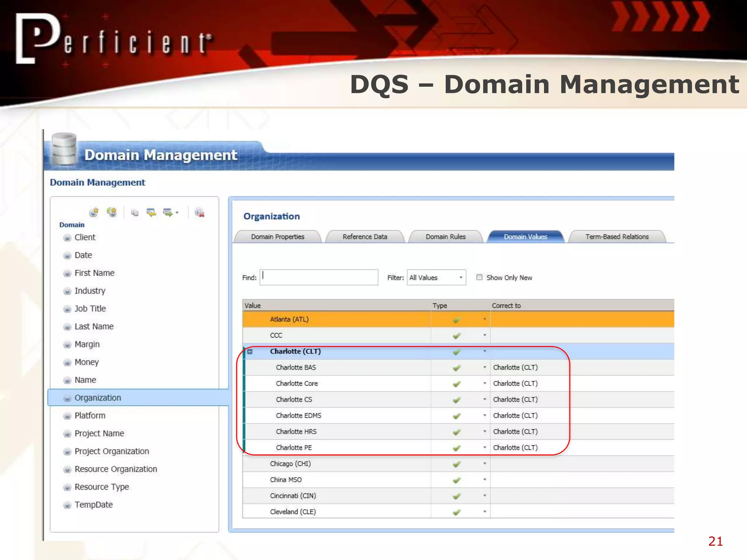Image resolution: width=747 pixels, height=560 pixels.
Task: Select the Domain Values tab
Action: [x=526, y=237]
